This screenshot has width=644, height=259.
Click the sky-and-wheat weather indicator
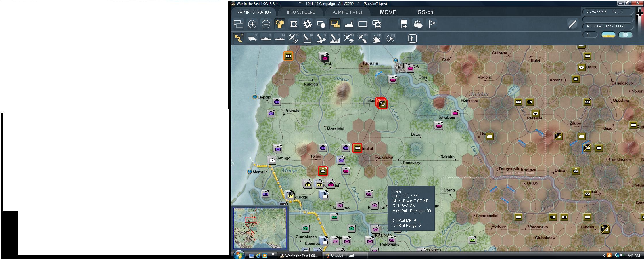click(x=608, y=35)
